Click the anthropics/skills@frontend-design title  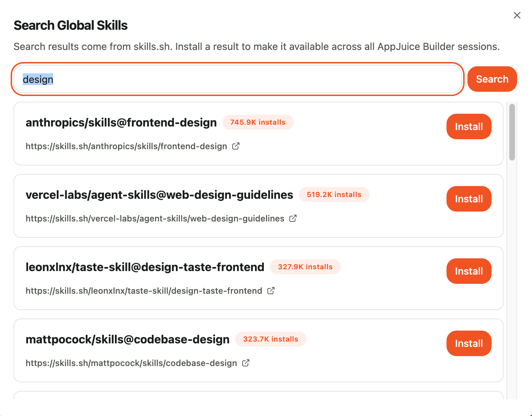click(x=121, y=123)
